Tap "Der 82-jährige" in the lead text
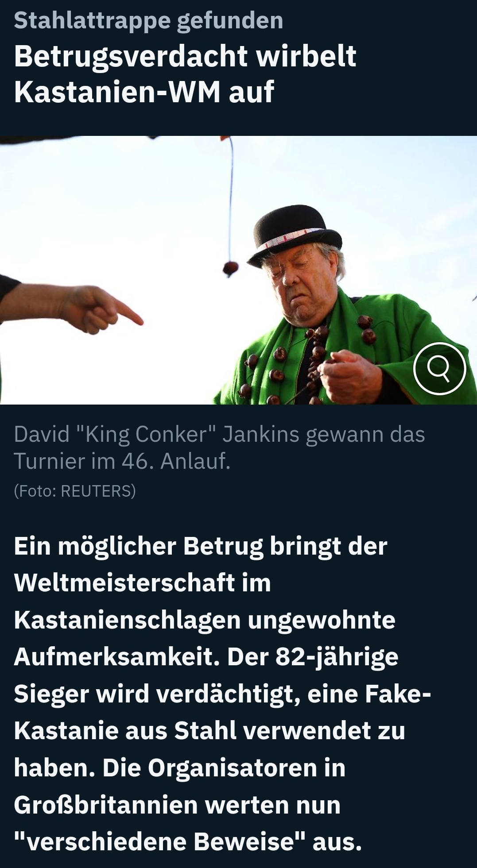 [313, 657]
